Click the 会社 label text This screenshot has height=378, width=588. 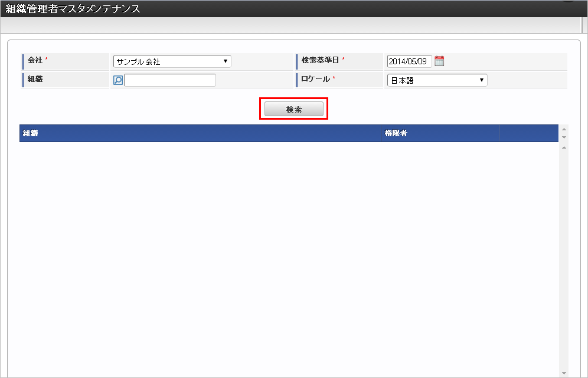(x=35, y=60)
